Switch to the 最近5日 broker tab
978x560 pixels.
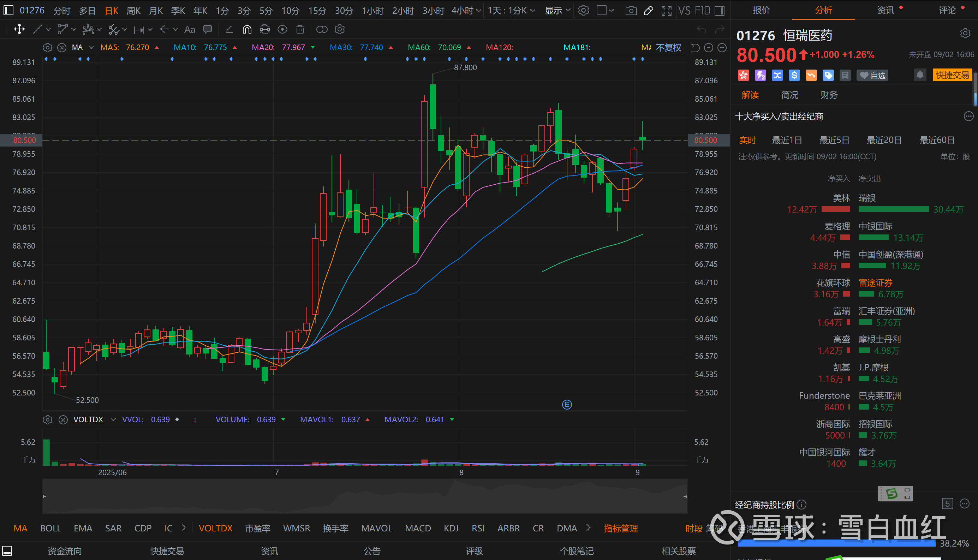coord(834,140)
